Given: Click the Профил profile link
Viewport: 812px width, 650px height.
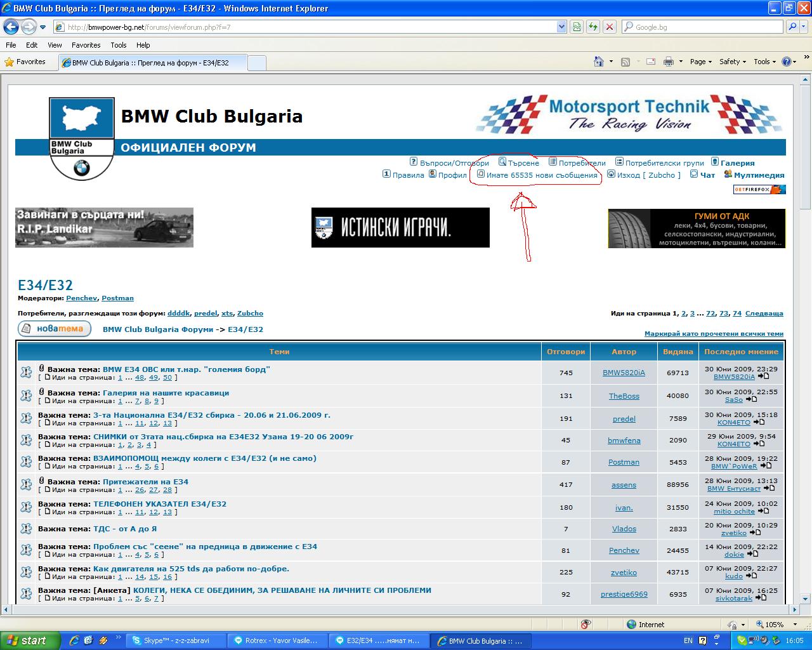Looking at the screenshot, I should click(x=452, y=175).
